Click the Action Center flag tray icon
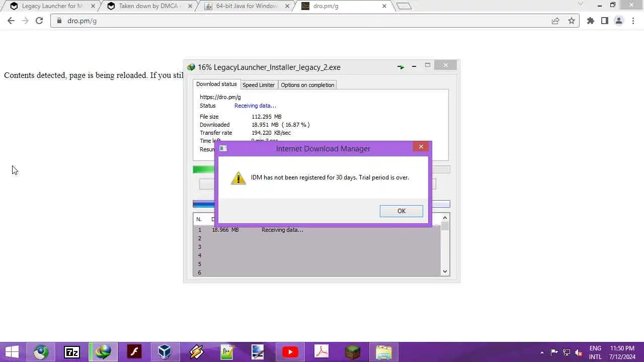 point(554,352)
